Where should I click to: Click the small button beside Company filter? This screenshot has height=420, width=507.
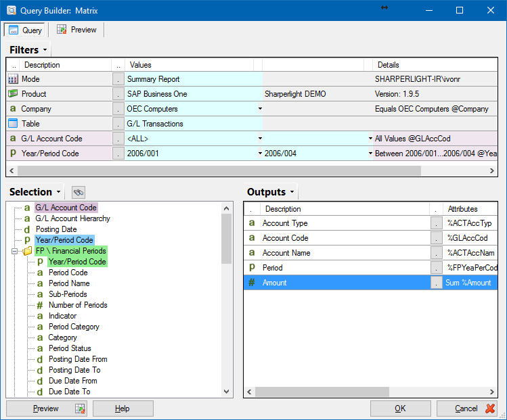pos(118,109)
